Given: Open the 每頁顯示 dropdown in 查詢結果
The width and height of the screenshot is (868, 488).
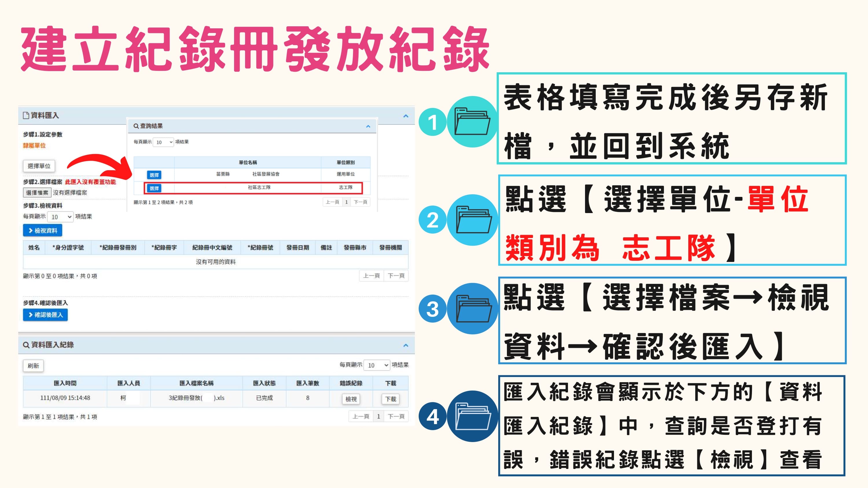Looking at the screenshot, I should click(163, 142).
